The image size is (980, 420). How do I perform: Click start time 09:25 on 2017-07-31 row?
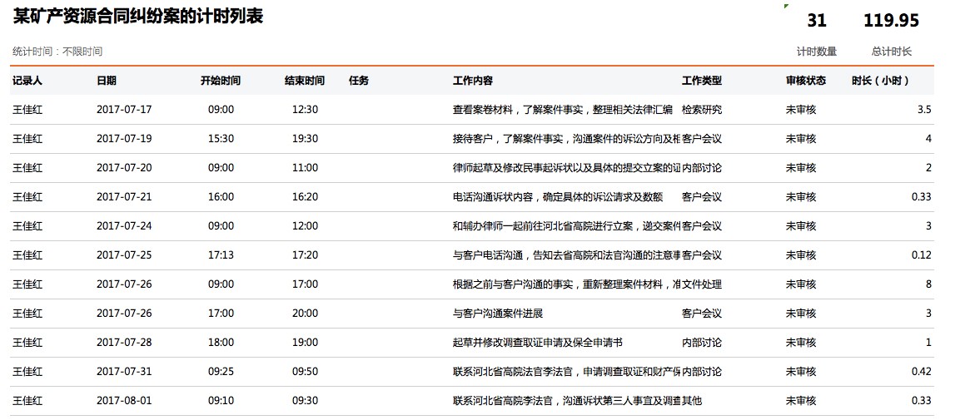click(x=221, y=372)
